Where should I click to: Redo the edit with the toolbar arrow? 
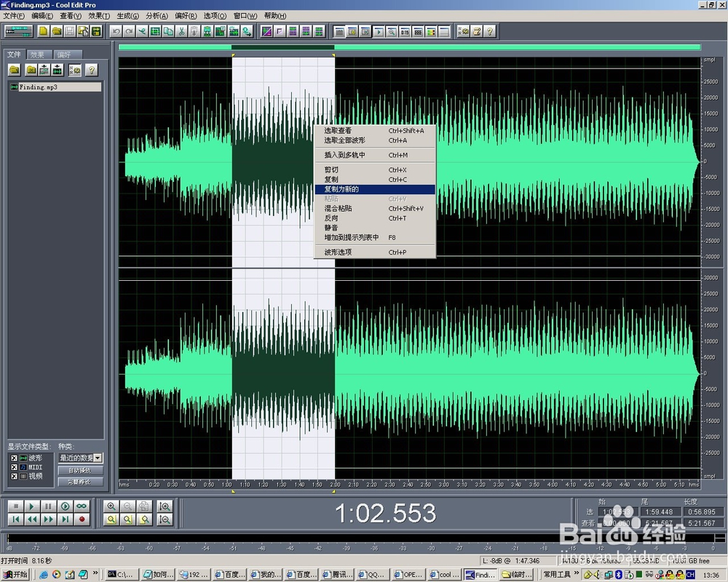pyautogui.click(x=129, y=31)
